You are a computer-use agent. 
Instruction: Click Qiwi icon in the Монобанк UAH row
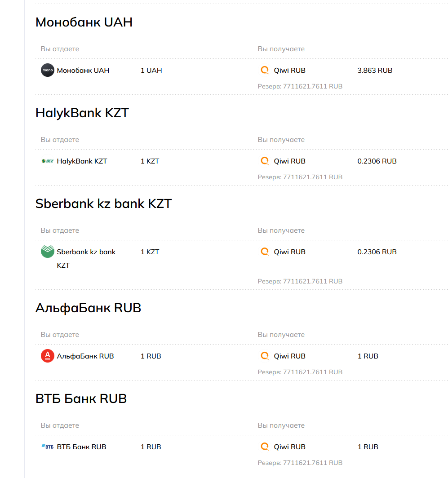265,71
